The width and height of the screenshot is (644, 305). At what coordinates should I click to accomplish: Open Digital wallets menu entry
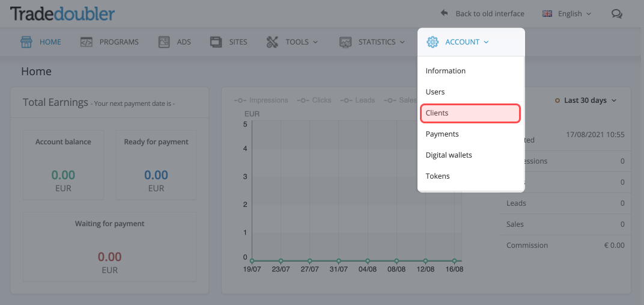point(449,155)
